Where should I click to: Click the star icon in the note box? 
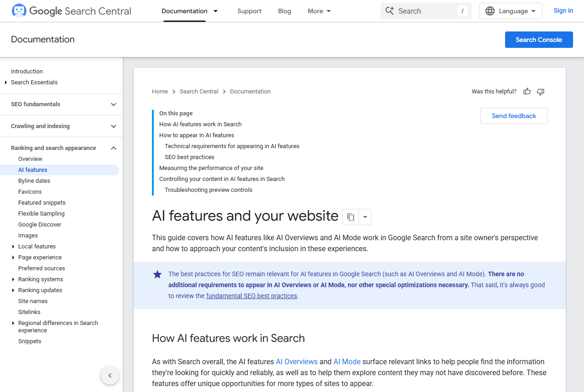157,274
